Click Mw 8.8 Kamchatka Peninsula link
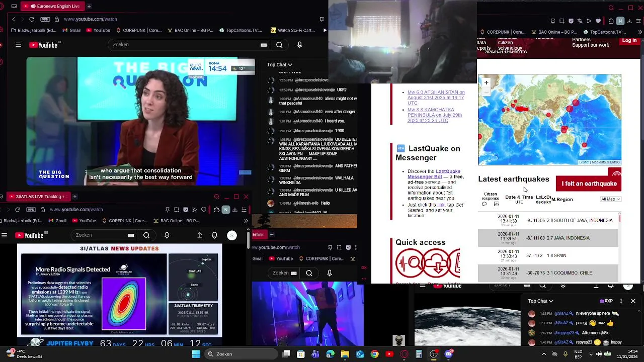 pos(434,115)
